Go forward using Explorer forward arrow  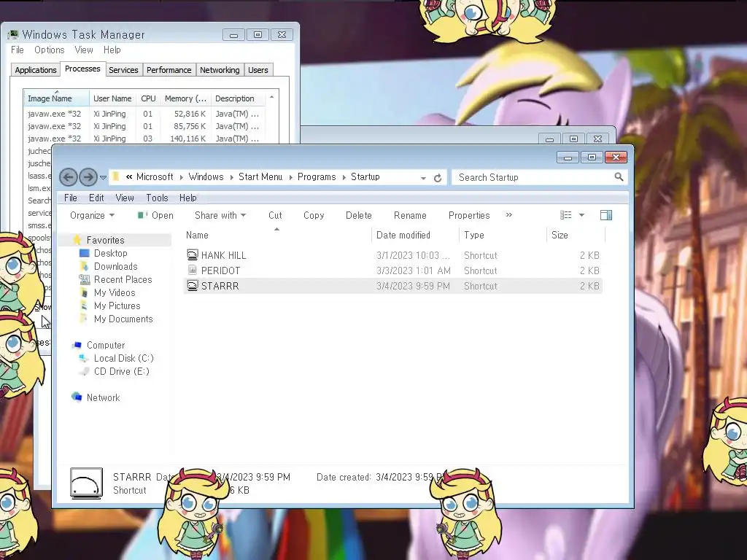click(x=88, y=177)
